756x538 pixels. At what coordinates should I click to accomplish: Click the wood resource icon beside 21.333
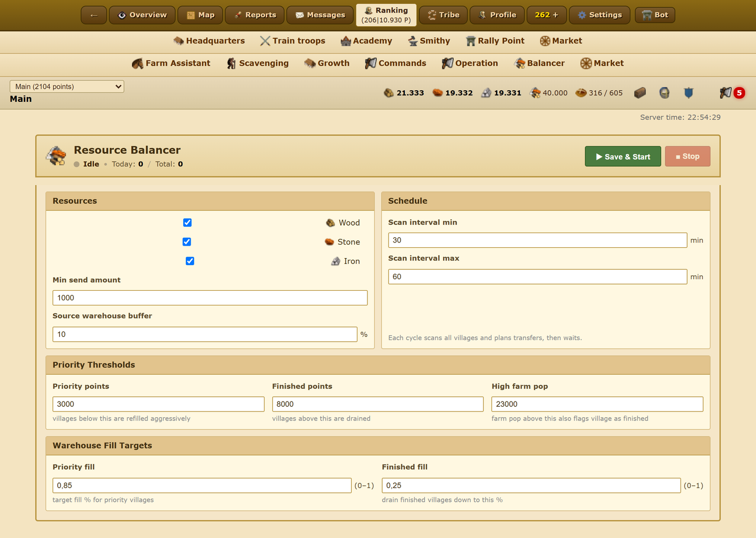point(388,93)
